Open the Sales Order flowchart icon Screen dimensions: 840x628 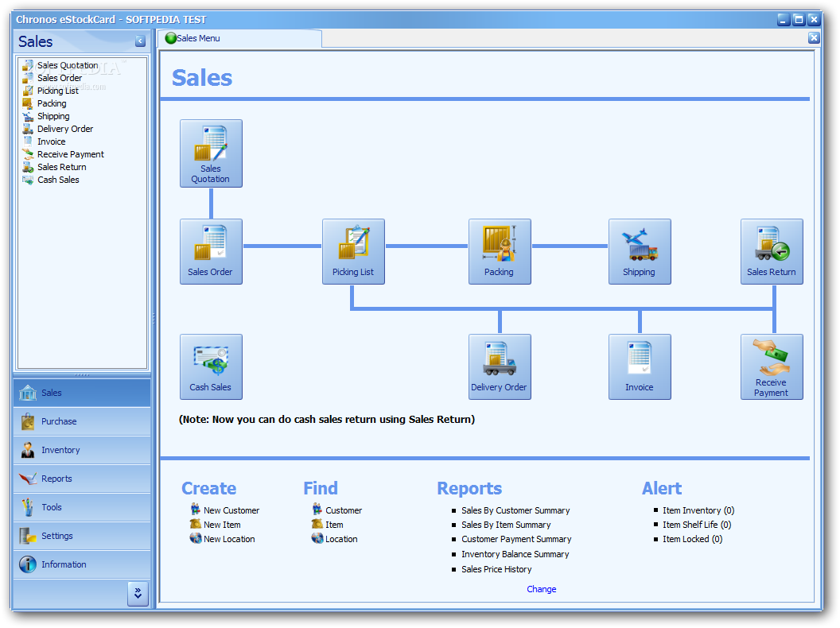pos(211,252)
